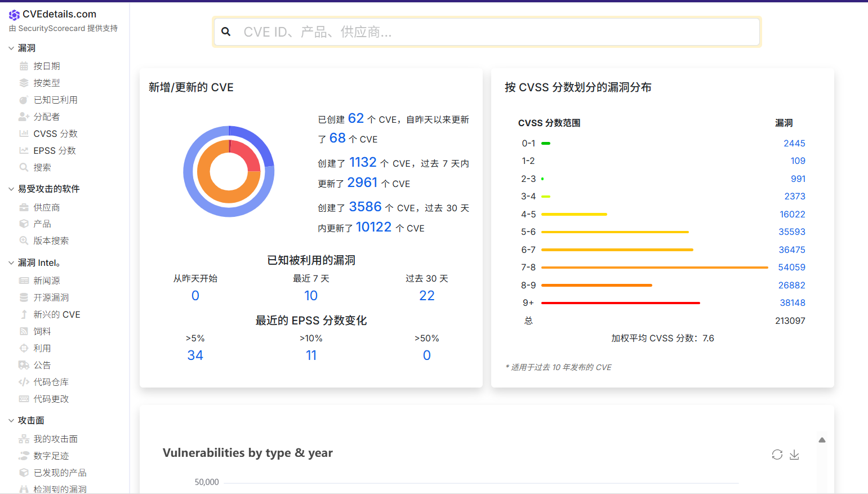
Task: Open 已知已利用 in the sidebar
Action: pos(55,100)
